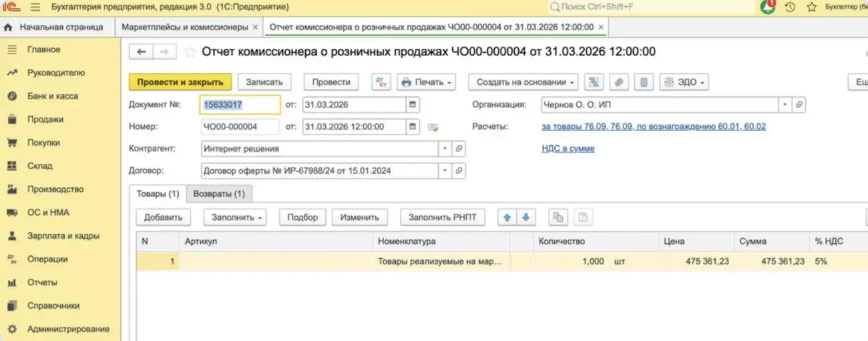Open the Склад section
Image resolution: width=868 pixels, height=341 pixels.
[39, 166]
